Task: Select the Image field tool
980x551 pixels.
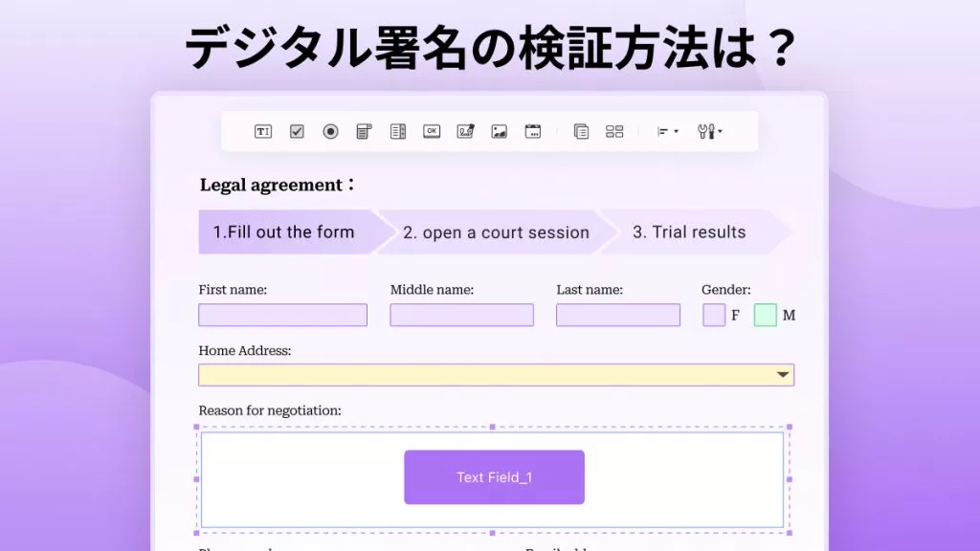Action: tap(500, 132)
